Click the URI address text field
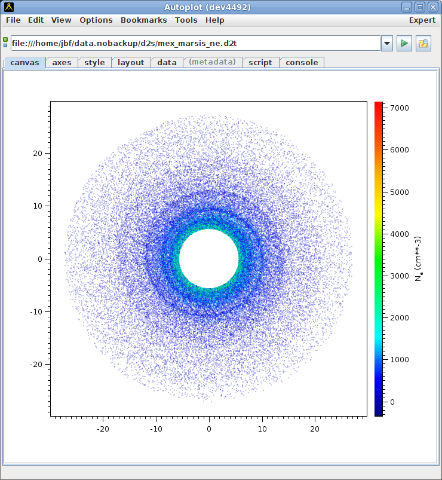This screenshot has width=442, height=480. tap(196, 43)
